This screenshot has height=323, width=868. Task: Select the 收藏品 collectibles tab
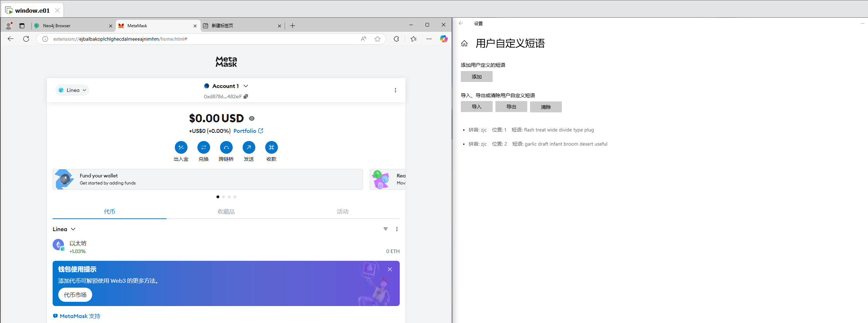[x=226, y=211]
